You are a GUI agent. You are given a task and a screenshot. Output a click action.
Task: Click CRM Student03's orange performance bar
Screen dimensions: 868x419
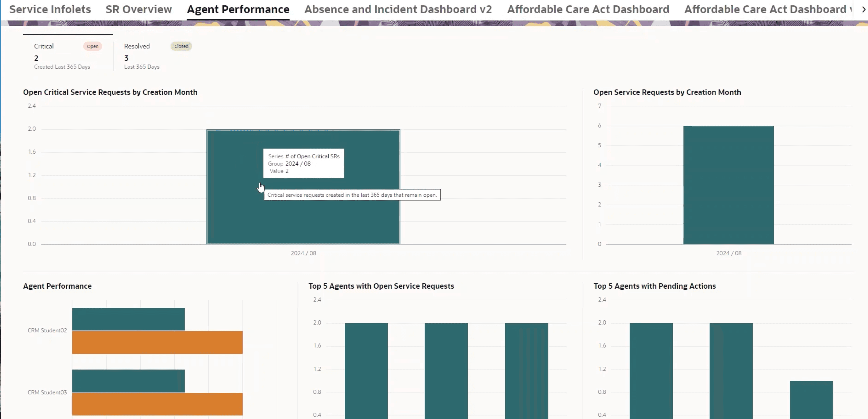pos(157,404)
